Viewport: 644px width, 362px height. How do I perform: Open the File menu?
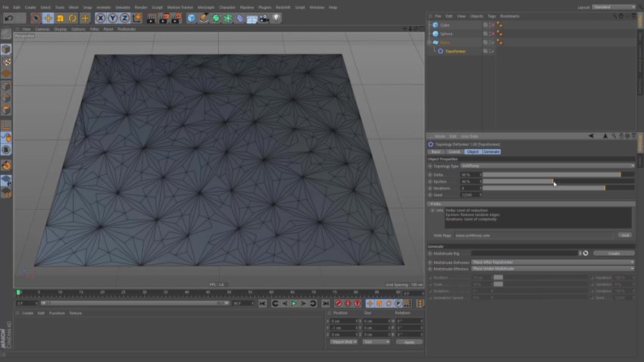(5, 8)
